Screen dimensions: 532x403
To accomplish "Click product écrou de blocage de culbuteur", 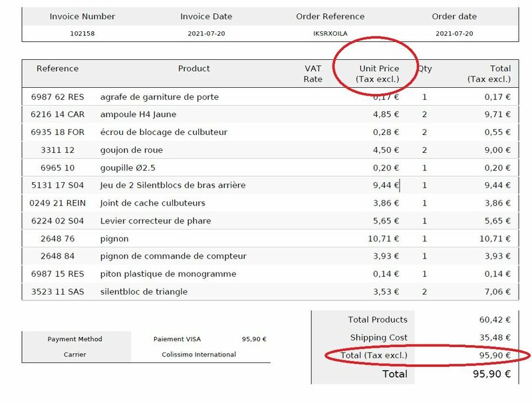I will (x=164, y=132).
